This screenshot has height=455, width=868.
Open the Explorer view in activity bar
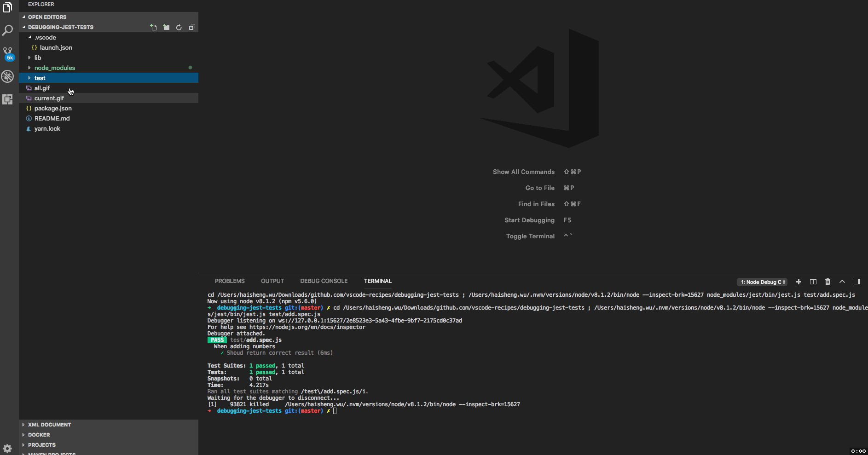[7, 7]
